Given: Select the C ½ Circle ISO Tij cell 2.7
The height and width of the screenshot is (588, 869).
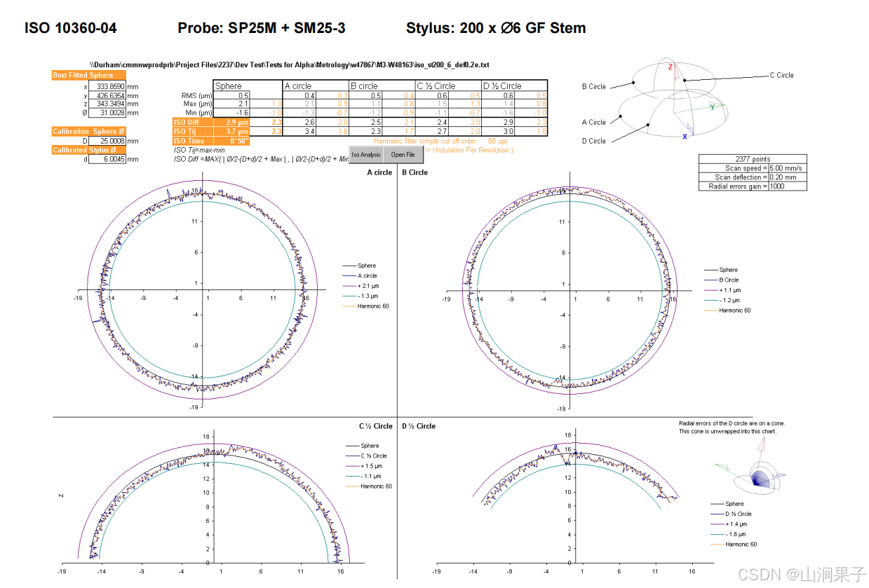Looking at the screenshot, I should 433,131.
